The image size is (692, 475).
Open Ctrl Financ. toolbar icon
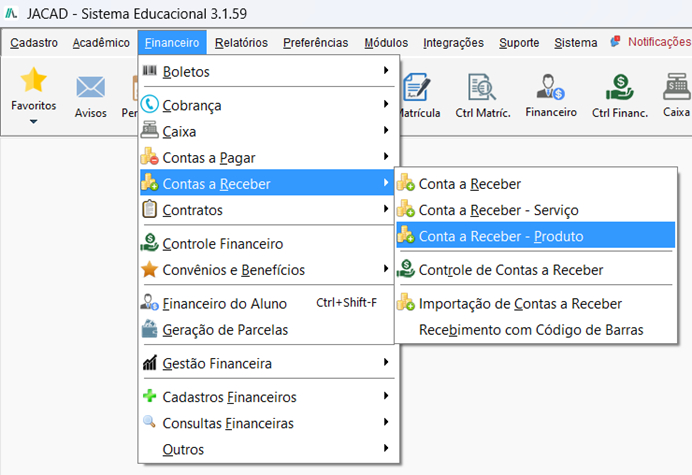[x=620, y=87]
